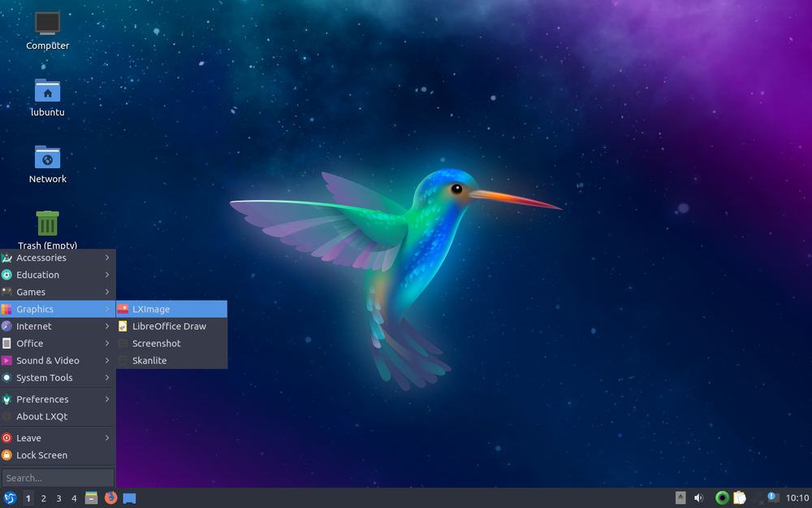Open the volume control tray icon
The image size is (812, 508).
click(698, 497)
